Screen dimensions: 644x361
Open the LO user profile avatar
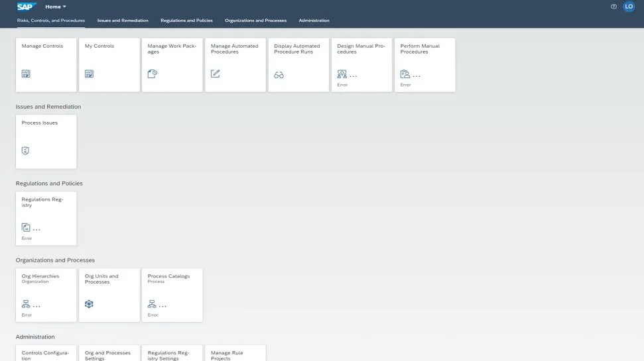pyautogui.click(x=629, y=7)
